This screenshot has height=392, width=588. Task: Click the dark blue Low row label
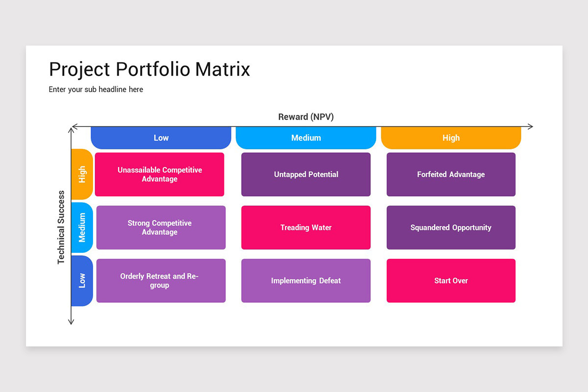click(x=82, y=281)
